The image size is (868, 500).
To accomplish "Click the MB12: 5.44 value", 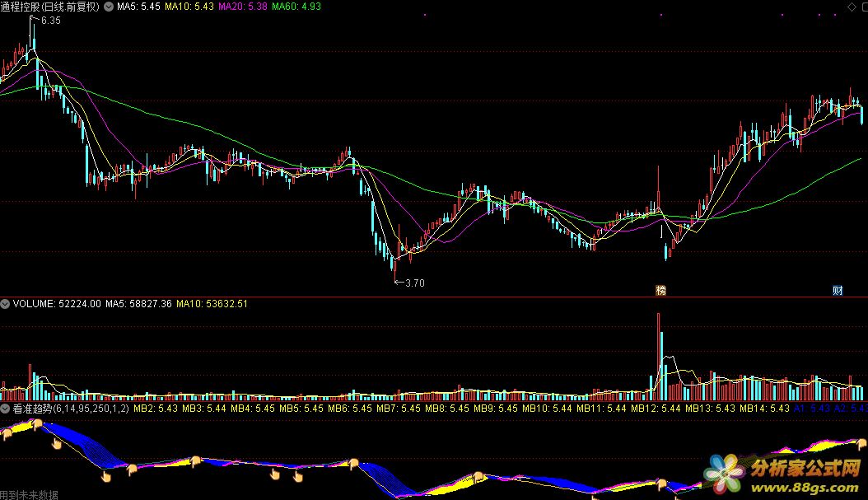I will coord(656,409).
